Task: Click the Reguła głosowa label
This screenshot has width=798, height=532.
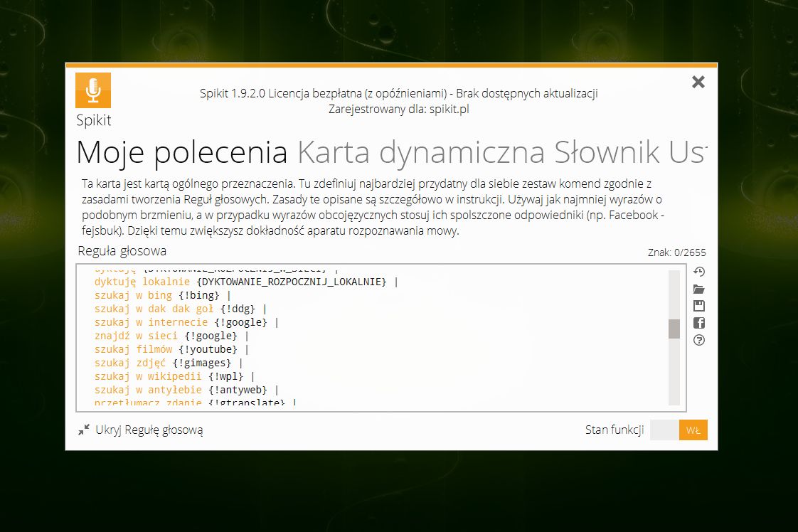Action: (122, 251)
